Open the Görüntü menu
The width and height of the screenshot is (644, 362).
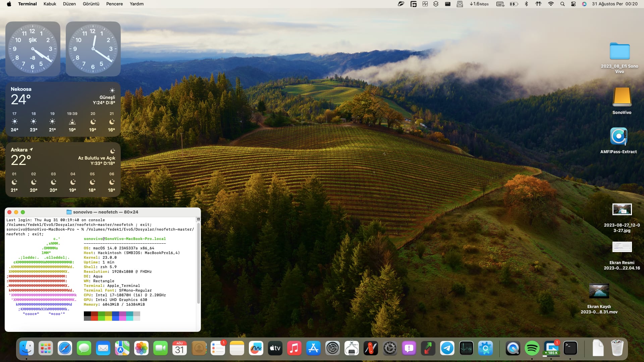click(91, 4)
